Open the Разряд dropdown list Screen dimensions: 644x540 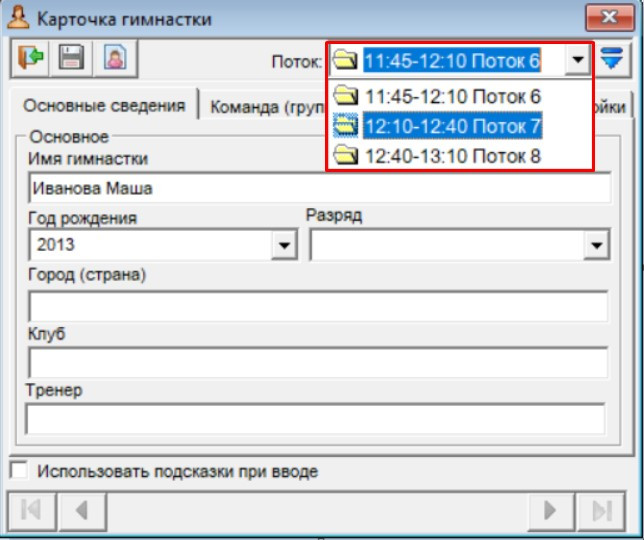[x=597, y=244]
